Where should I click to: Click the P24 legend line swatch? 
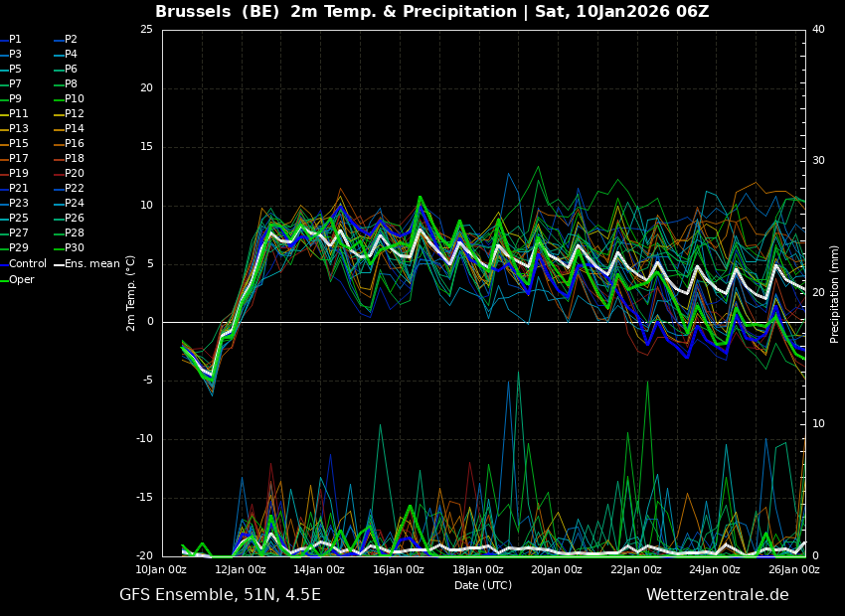[59, 204]
